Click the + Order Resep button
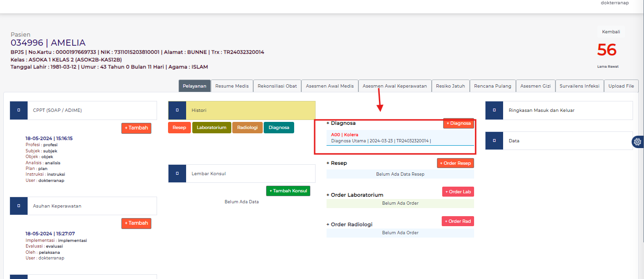The image size is (644, 279). point(455,163)
